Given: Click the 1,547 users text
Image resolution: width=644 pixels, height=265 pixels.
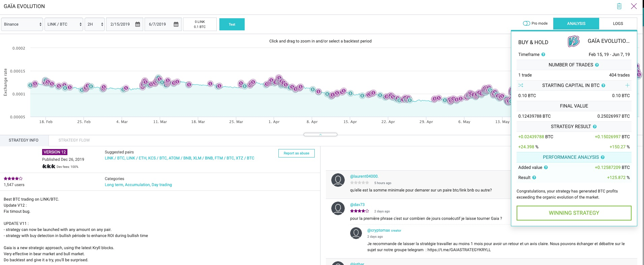Looking at the screenshot, I should coord(14,185).
